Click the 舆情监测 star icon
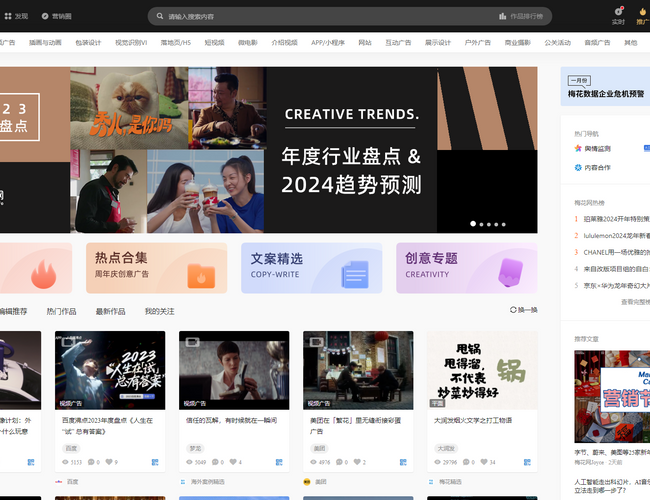650x500 pixels. [578, 148]
